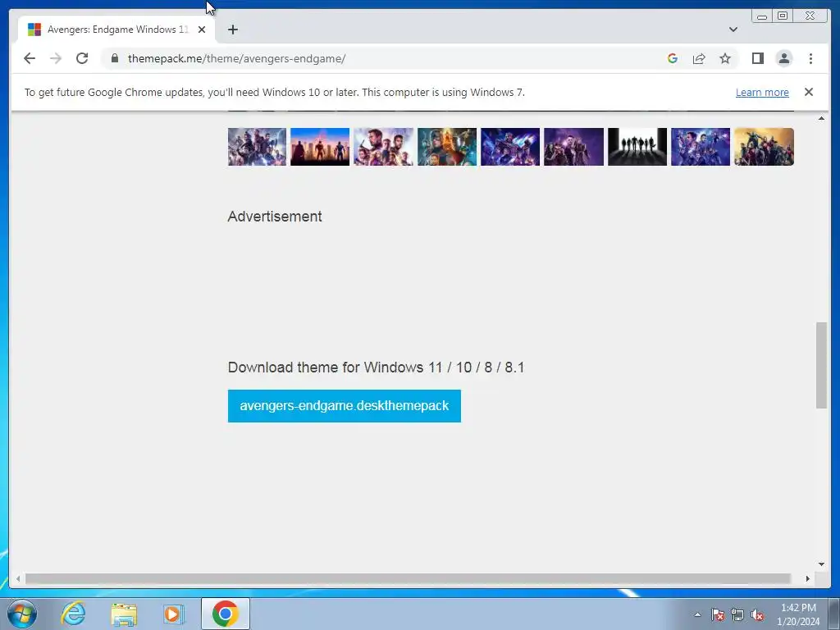
Task: Open Windows Explorer from taskbar
Action: point(124,614)
